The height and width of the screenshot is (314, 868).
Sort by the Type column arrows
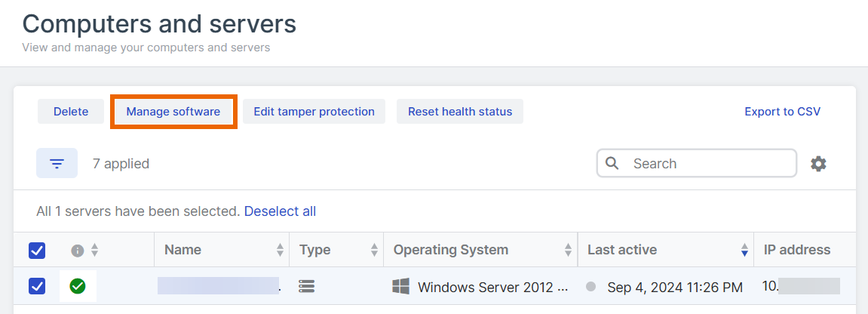coord(374,250)
